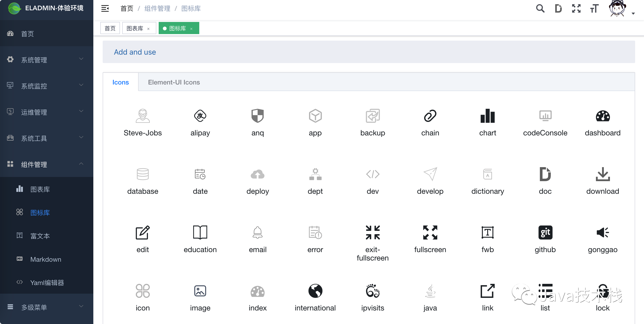Open the Add and use link

(x=135, y=52)
